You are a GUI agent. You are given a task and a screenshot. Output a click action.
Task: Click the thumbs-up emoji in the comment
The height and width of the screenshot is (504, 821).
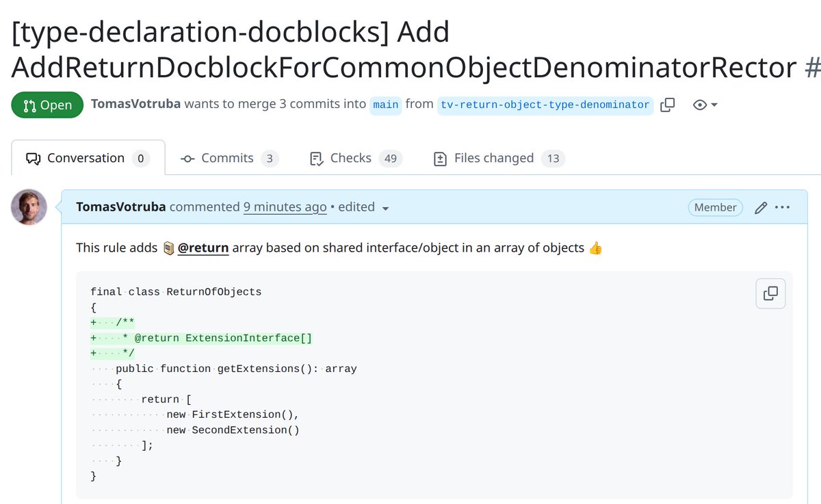(595, 248)
